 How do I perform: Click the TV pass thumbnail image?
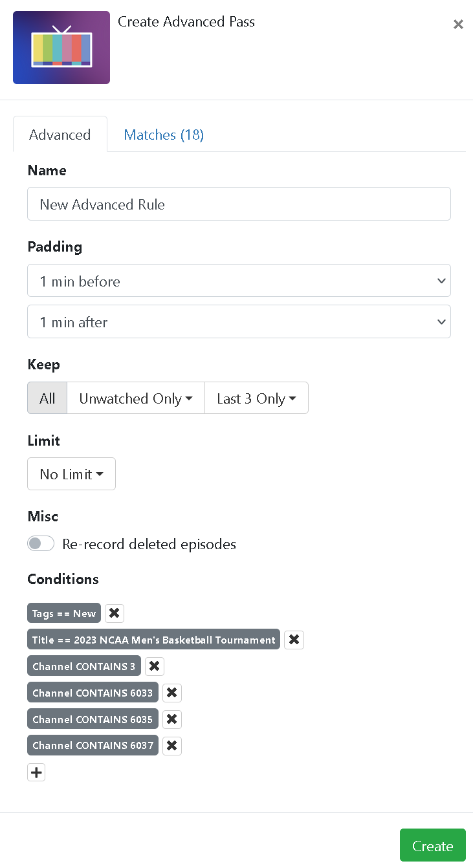(x=61, y=48)
